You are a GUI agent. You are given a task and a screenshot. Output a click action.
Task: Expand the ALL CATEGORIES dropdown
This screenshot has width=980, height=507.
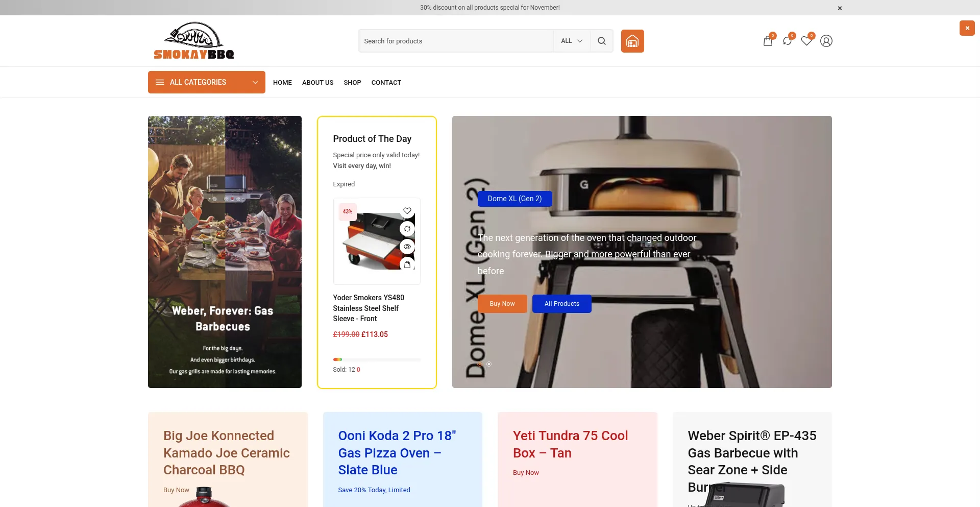point(206,82)
